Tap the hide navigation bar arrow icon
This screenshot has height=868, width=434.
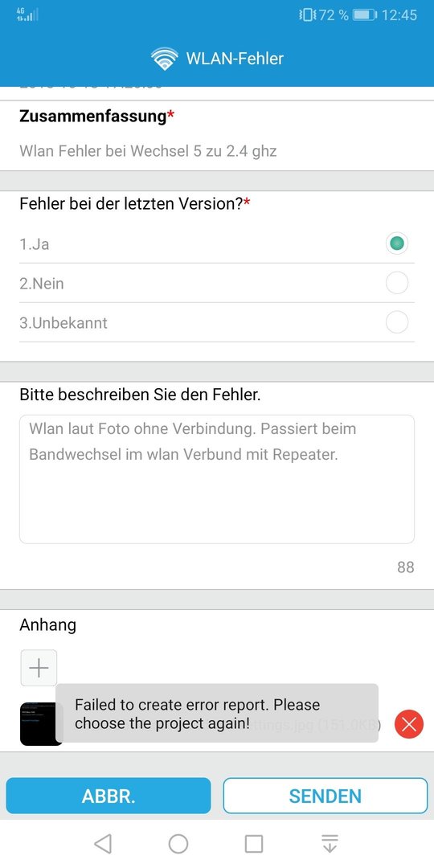pos(330,844)
